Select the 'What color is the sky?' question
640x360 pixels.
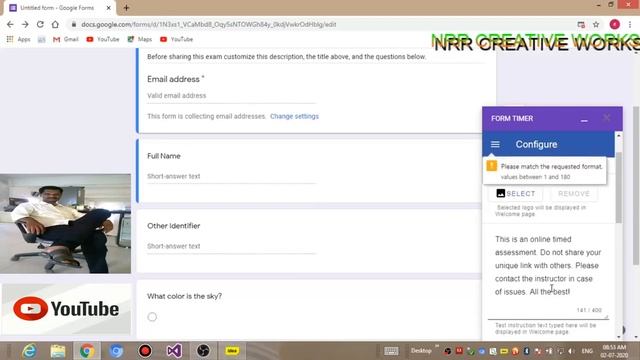point(184,296)
